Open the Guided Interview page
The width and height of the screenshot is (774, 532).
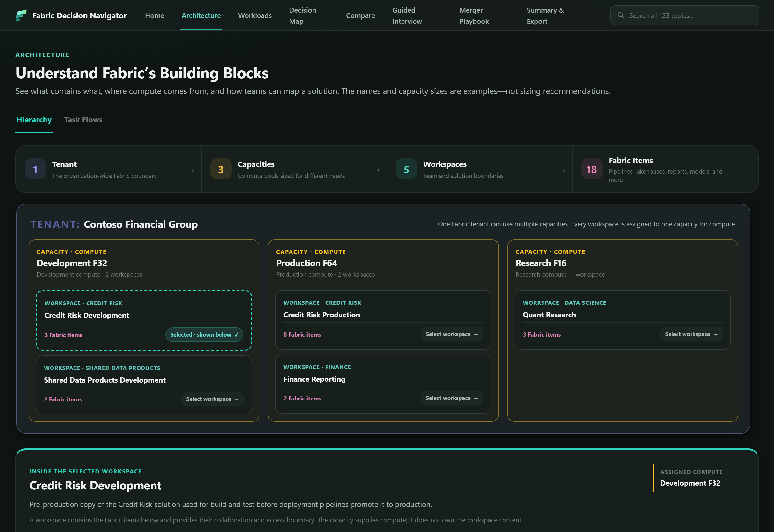coord(407,16)
